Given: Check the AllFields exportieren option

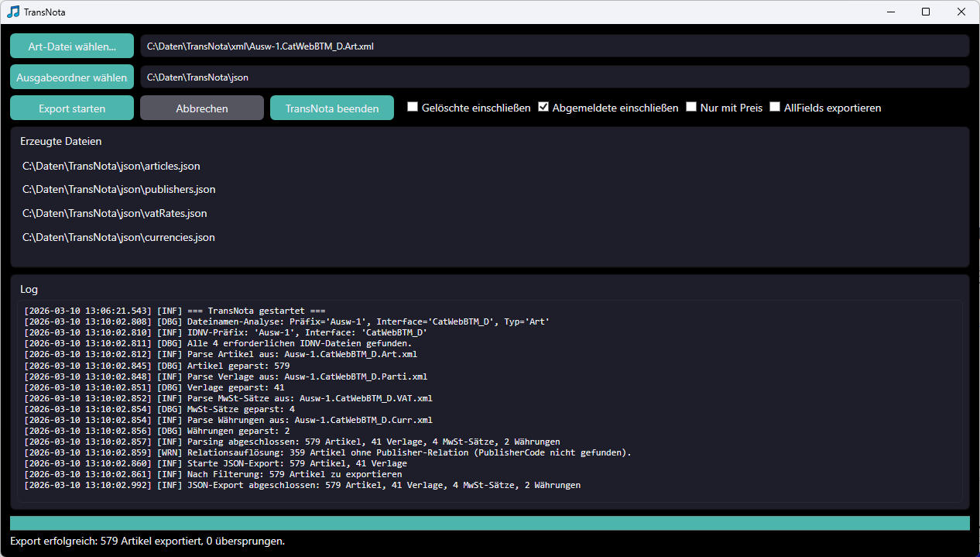Looking at the screenshot, I should 775,107.
